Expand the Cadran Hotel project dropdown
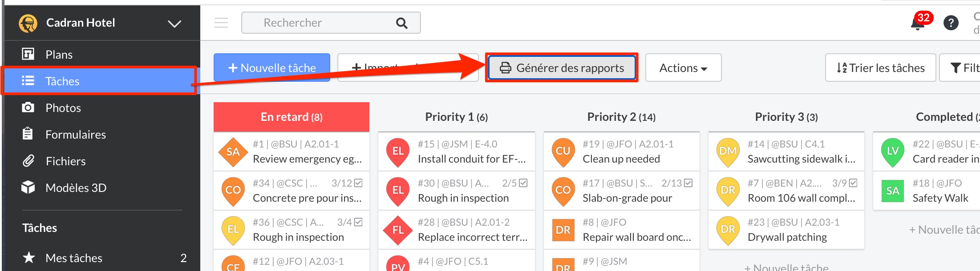This screenshot has height=271, width=980. (174, 24)
